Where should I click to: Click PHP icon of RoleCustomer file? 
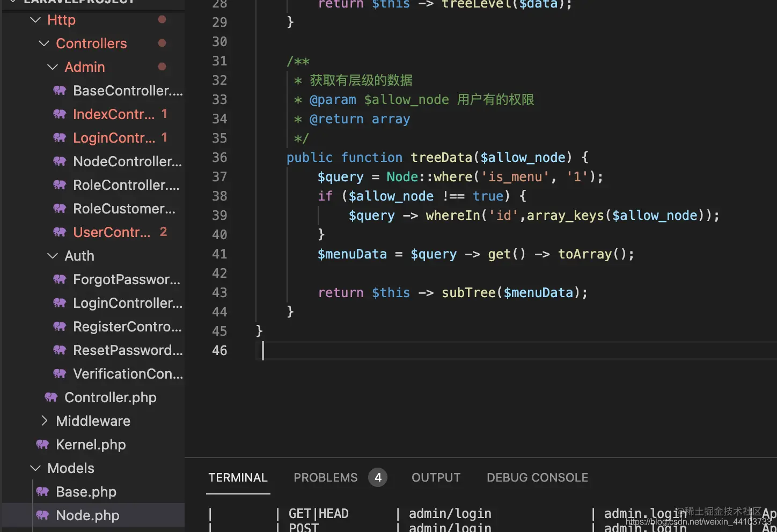(x=60, y=209)
